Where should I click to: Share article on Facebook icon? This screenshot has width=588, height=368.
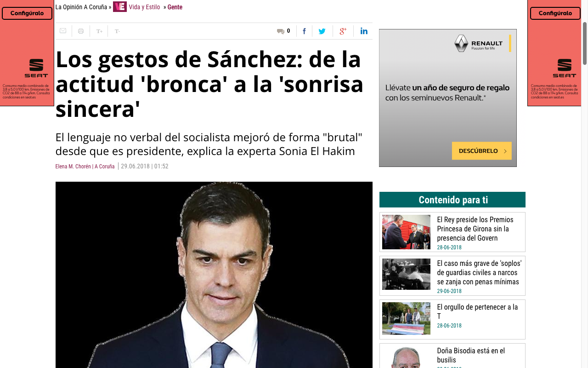[x=304, y=31]
